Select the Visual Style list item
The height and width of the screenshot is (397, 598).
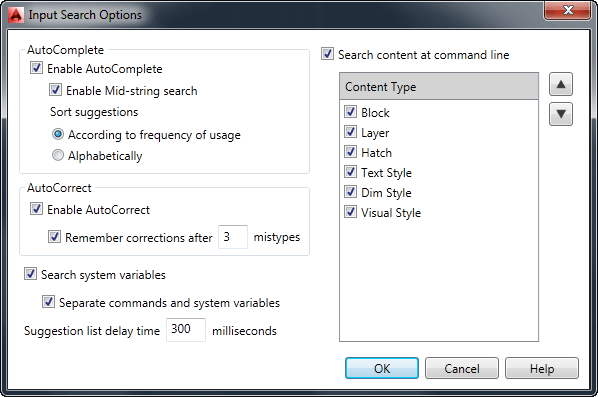391,212
